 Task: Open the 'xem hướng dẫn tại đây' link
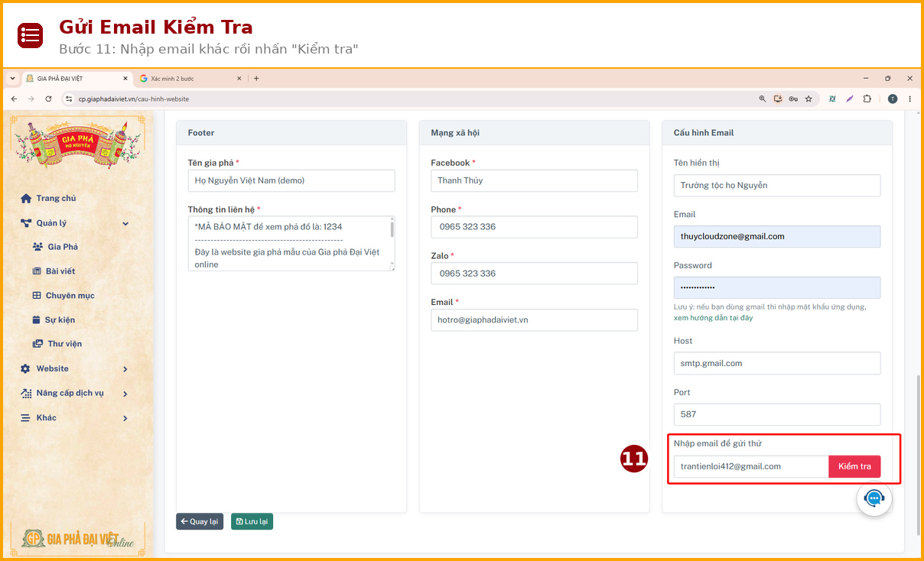tap(713, 318)
